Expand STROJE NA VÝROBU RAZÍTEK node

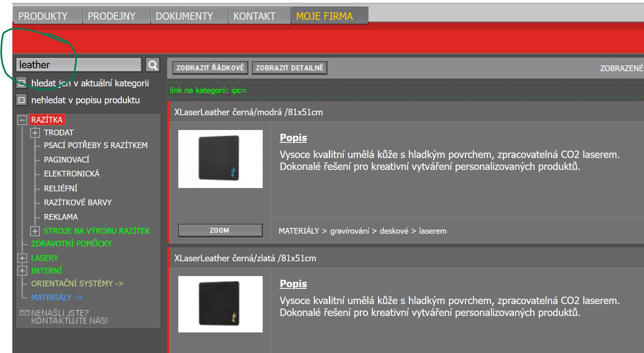(35, 231)
